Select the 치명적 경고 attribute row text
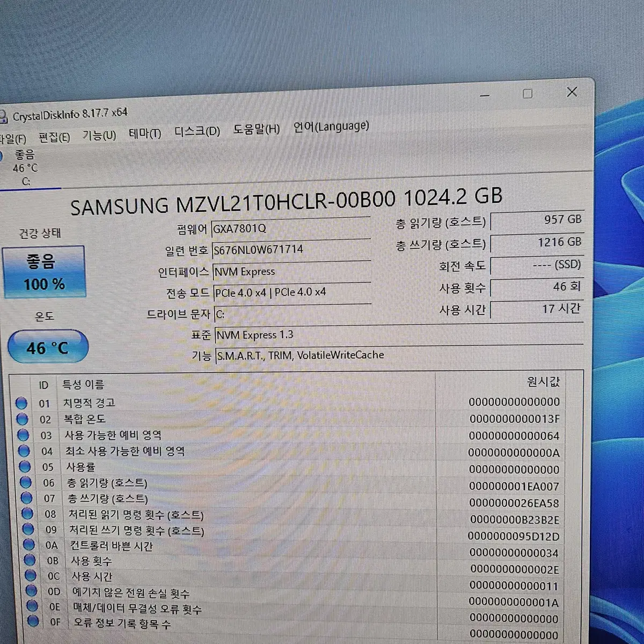The height and width of the screenshot is (644, 644). point(89,402)
